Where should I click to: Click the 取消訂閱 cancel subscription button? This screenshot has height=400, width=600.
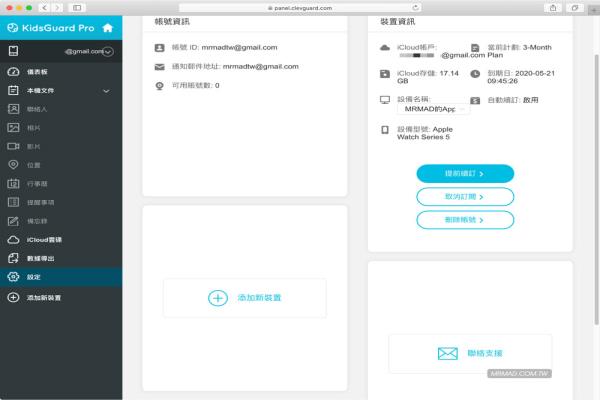(x=465, y=197)
